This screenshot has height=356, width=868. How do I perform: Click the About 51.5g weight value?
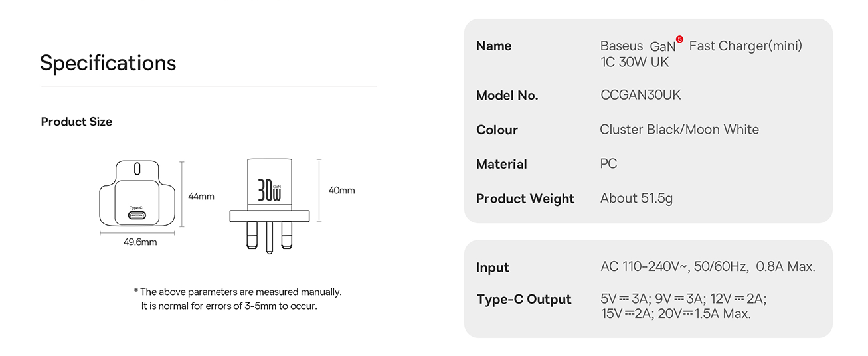pyautogui.click(x=636, y=198)
